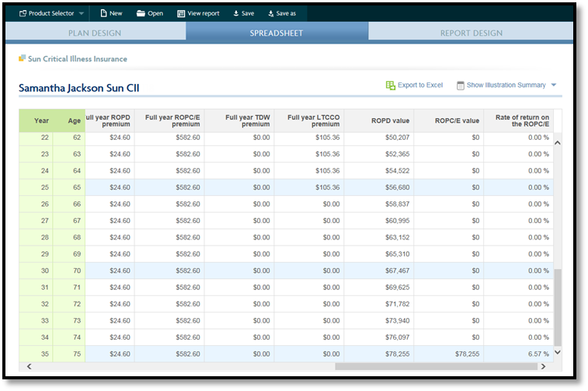Save the current illustration
This screenshot has width=588, height=391.
tap(243, 13)
